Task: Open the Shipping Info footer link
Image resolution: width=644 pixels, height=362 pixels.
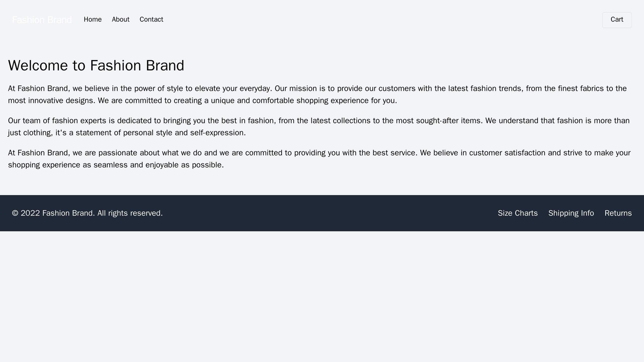Action: click(x=571, y=213)
